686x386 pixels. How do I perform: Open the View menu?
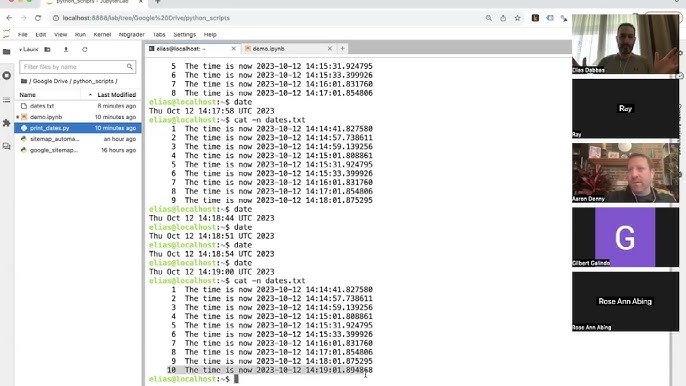click(x=60, y=35)
